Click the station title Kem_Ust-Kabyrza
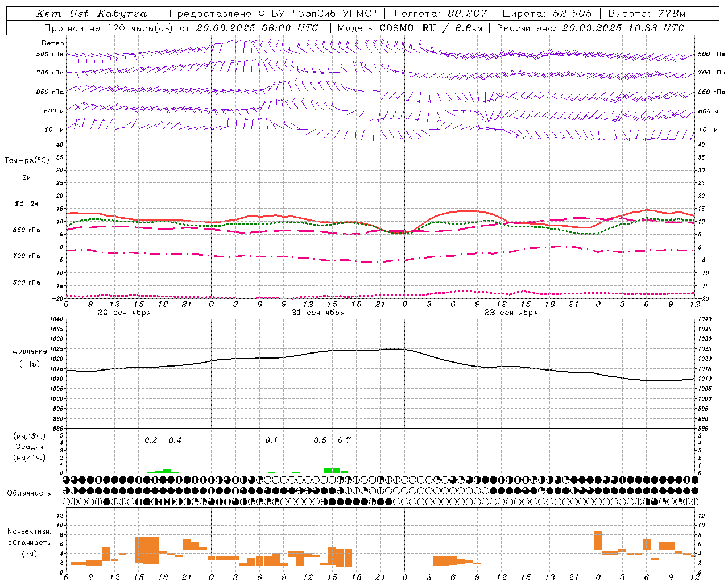The height and width of the screenshot is (582, 728). (91, 14)
